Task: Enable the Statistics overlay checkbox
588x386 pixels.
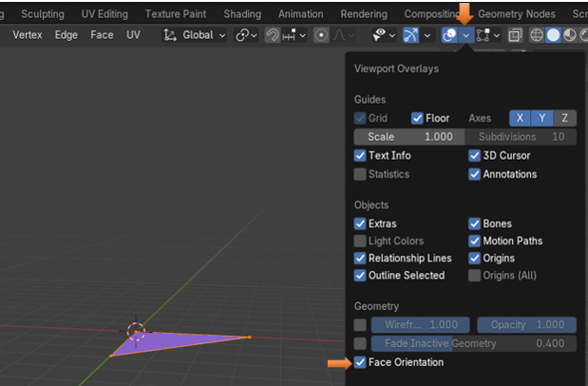Action: click(360, 174)
